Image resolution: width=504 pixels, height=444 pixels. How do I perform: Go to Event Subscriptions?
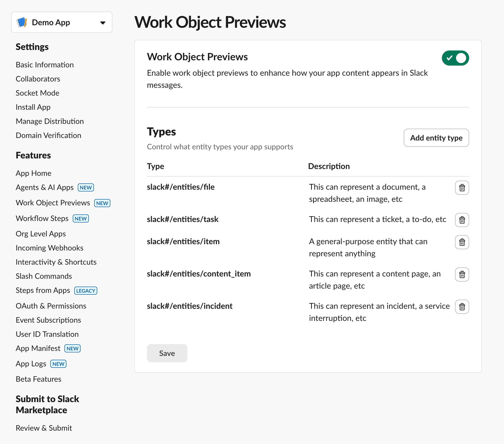coord(48,320)
